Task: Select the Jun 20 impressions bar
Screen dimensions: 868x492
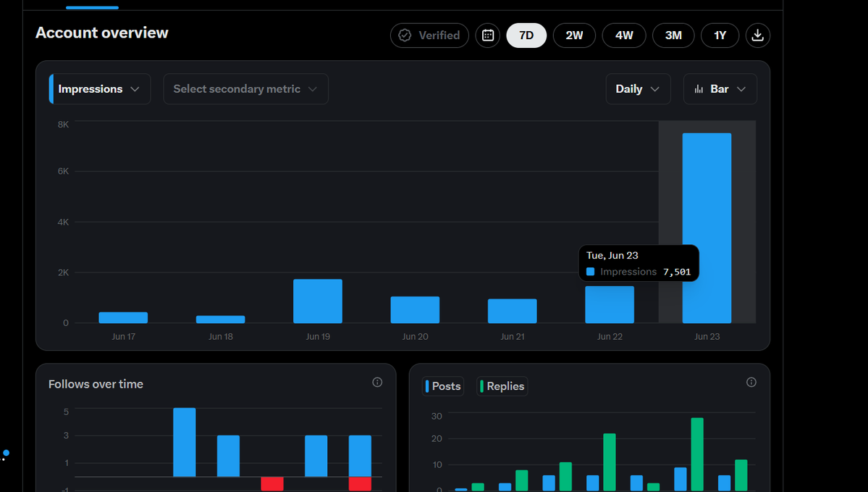Action: [x=416, y=309]
